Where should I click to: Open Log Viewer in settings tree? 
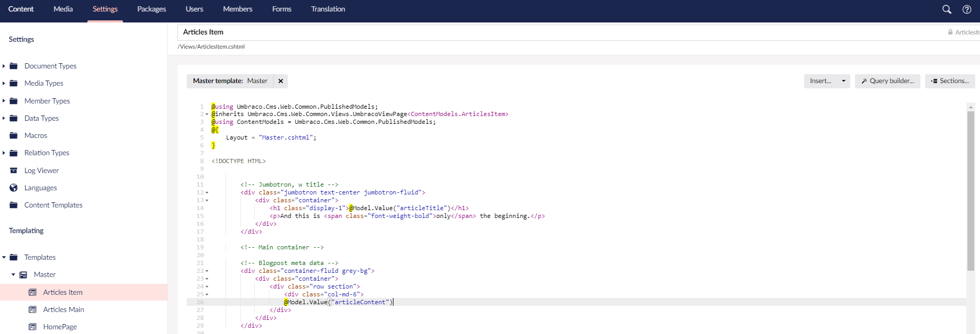(41, 170)
